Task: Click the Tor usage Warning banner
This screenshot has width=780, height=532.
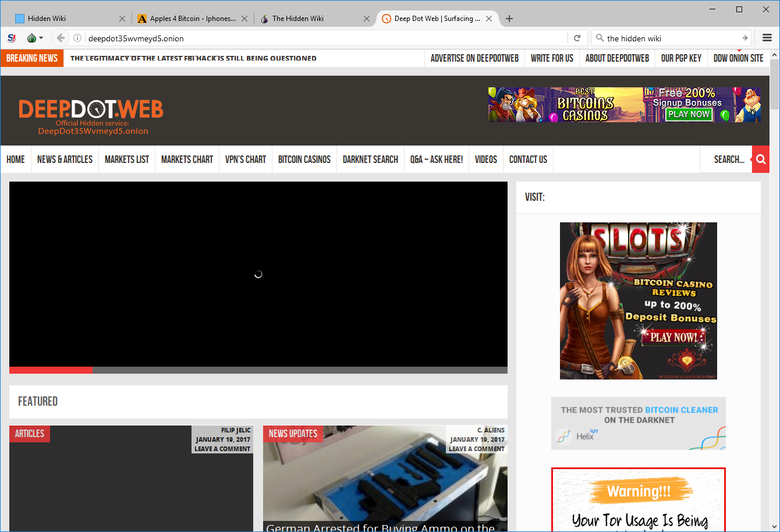Action: click(639, 499)
